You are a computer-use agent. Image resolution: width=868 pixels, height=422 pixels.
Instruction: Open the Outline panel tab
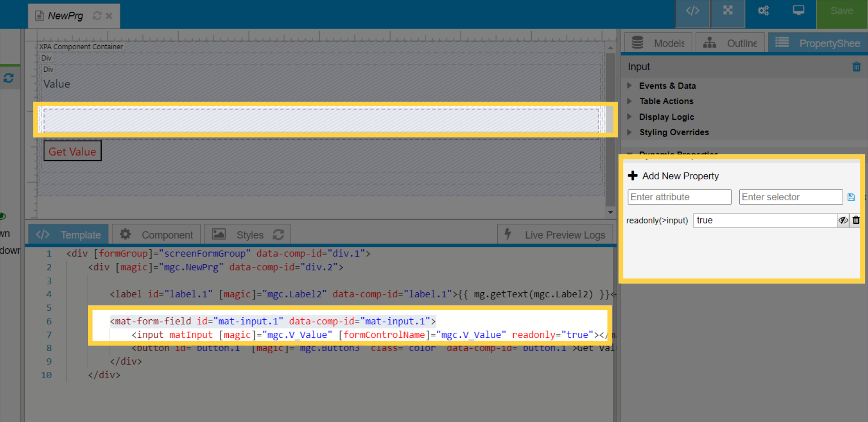click(730, 43)
